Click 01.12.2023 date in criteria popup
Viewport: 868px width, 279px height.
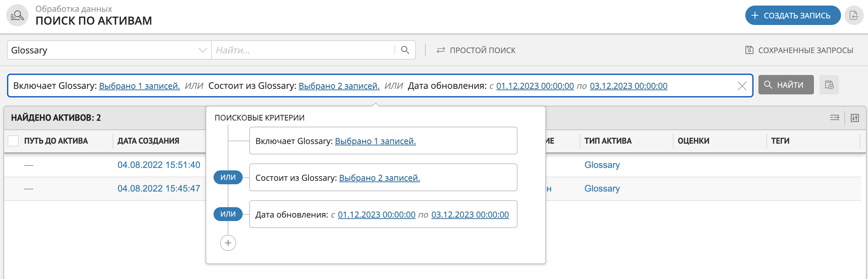[376, 214]
